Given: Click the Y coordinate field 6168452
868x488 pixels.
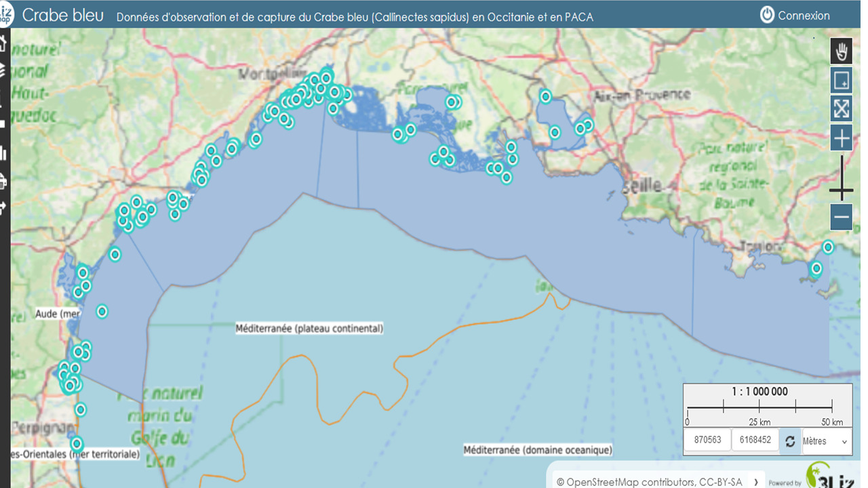Looking at the screenshot, I should coord(754,440).
